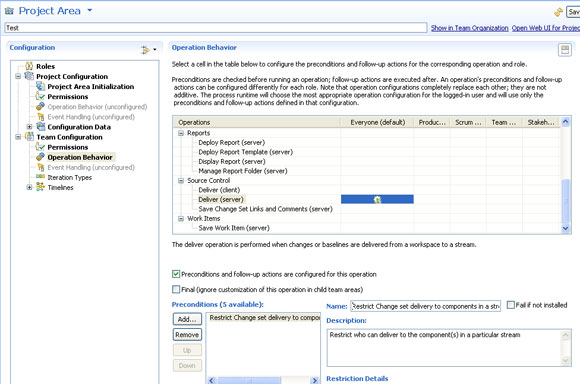Click the link icon beside the Save button
Screen dimensions: 580x384
coord(558,13)
